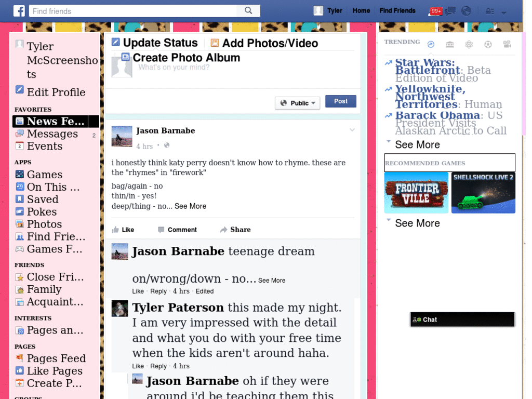Viewport: 532px width, 399px height.
Task: Open Create Page in sidebar
Action: click(x=54, y=383)
